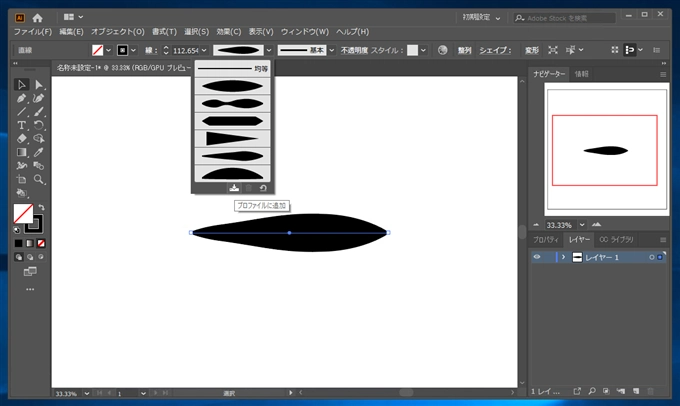Click the シェイプ link in control bar
The width and height of the screenshot is (680, 406).
pyautogui.click(x=495, y=50)
